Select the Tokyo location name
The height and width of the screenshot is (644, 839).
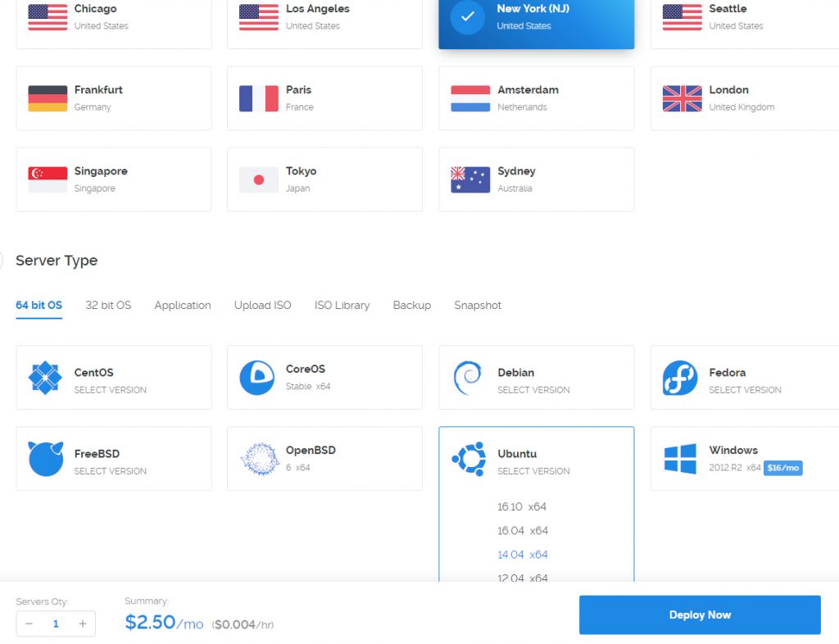[302, 171]
